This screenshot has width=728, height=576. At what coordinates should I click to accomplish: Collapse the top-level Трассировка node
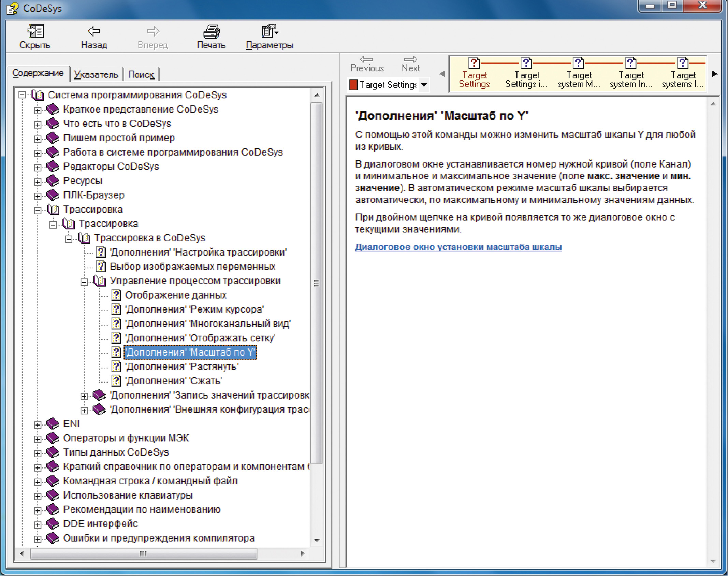[x=38, y=210]
